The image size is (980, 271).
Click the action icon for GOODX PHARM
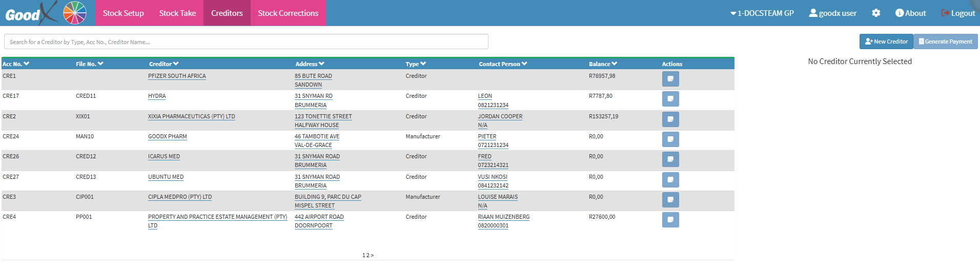pyautogui.click(x=670, y=139)
